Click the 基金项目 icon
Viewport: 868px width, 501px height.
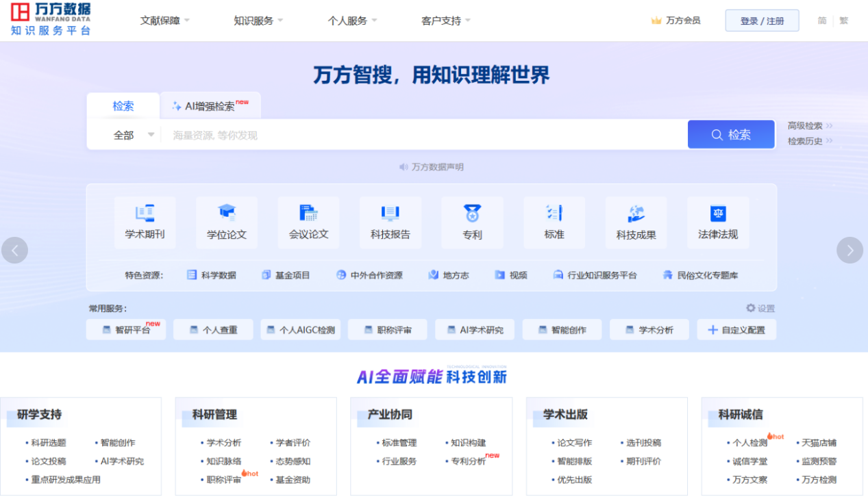(x=266, y=275)
